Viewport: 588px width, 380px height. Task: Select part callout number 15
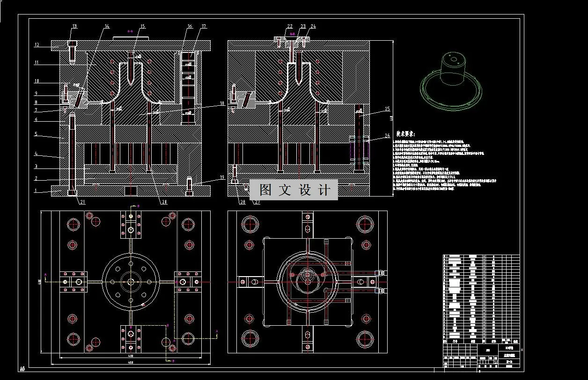pos(142,27)
